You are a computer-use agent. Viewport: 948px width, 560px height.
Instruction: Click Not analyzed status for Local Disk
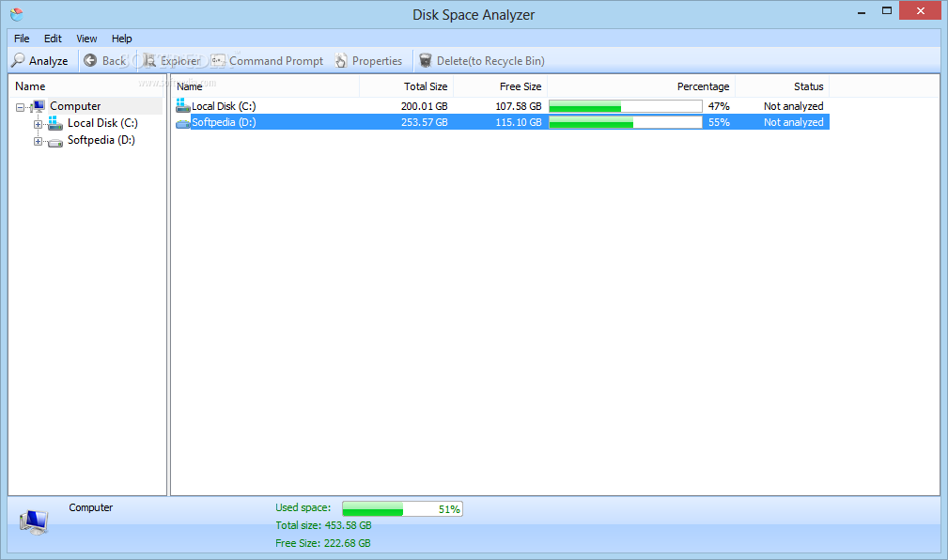[x=793, y=106]
